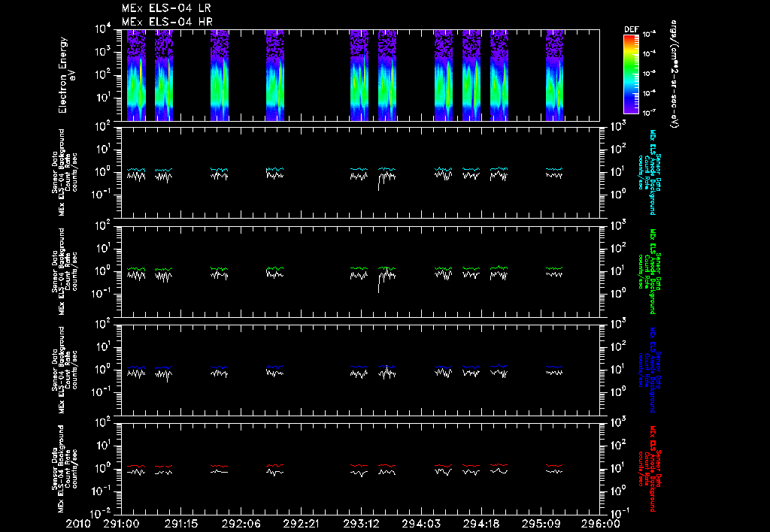Viewport: 770px width, 532px height.
Task: Click the rainbow DEF color scale bar
Action: (631, 74)
